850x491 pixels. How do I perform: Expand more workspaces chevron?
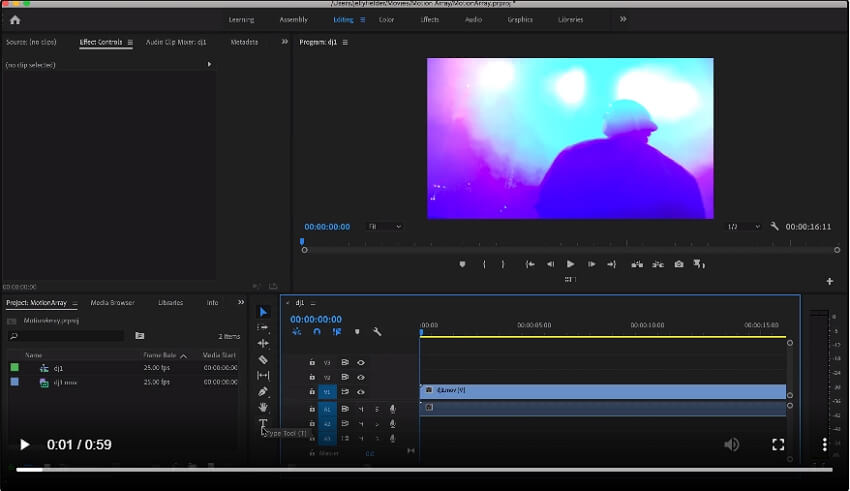[623, 19]
